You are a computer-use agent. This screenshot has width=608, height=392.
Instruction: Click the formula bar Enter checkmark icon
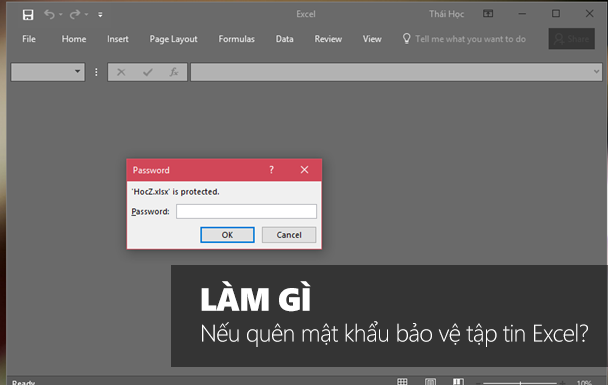148,72
